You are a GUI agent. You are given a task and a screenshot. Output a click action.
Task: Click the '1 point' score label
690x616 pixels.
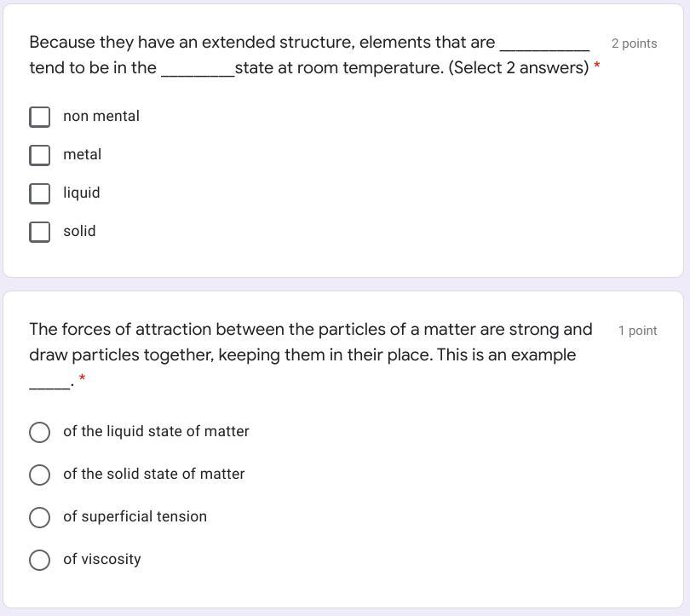point(637,331)
